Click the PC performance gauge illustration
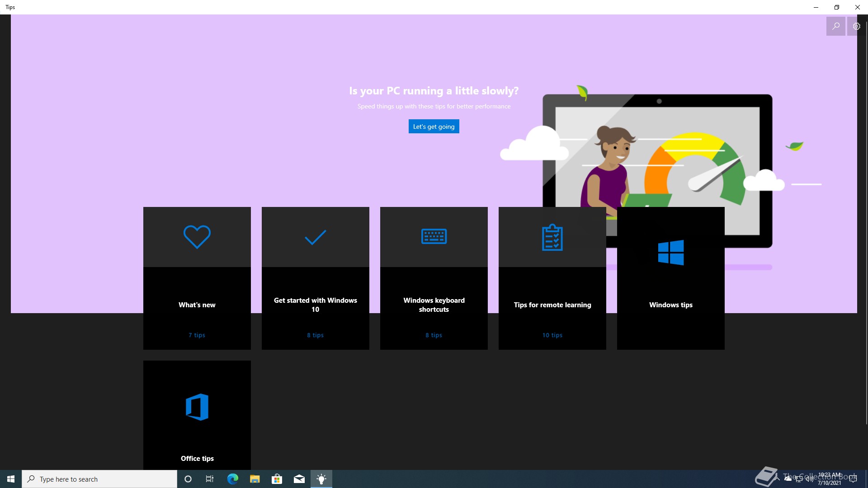868x488 pixels. (x=695, y=168)
